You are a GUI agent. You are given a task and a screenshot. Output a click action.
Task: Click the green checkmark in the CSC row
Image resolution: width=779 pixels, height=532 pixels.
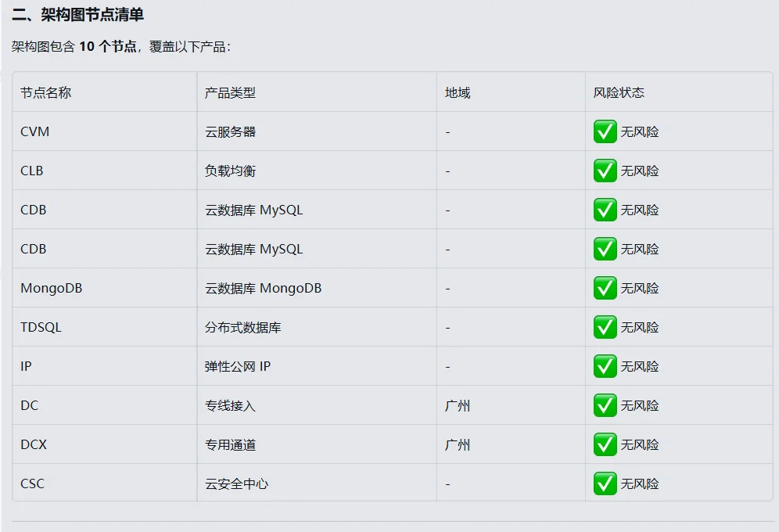point(605,483)
